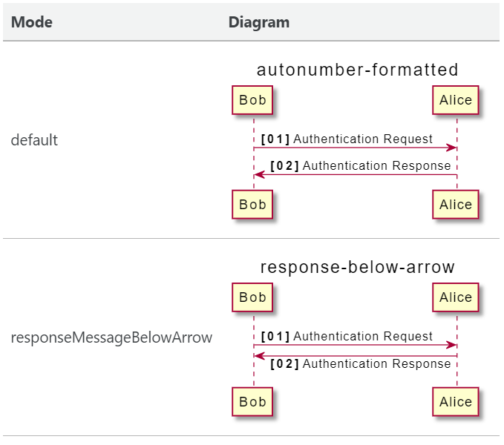504x445 pixels.
Task: Click bottom Bob box in response-below-arrow diagram
Action: [x=252, y=402]
